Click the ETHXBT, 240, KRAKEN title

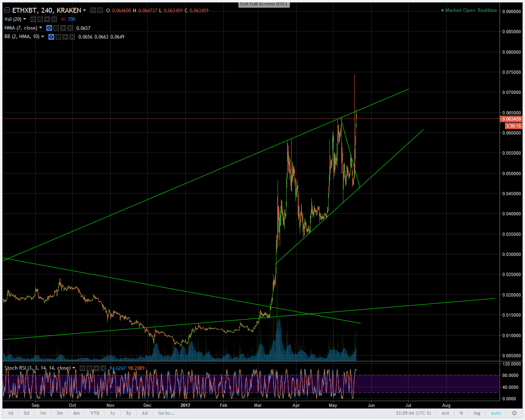[47, 10]
